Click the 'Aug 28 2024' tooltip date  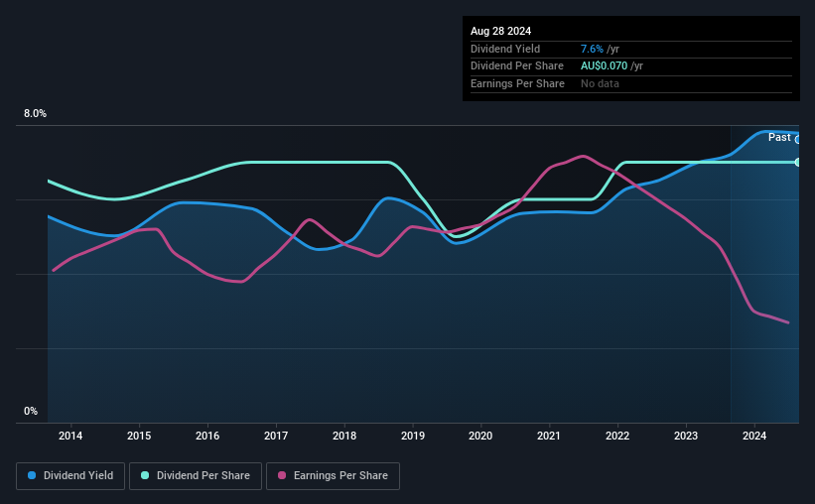[x=500, y=31]
